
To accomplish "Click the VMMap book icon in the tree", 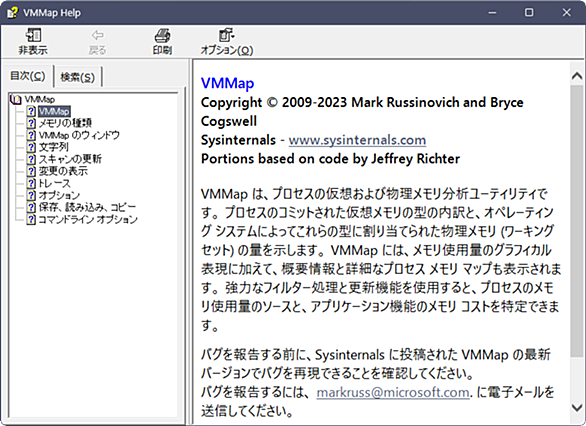I will tap(16, 99).
